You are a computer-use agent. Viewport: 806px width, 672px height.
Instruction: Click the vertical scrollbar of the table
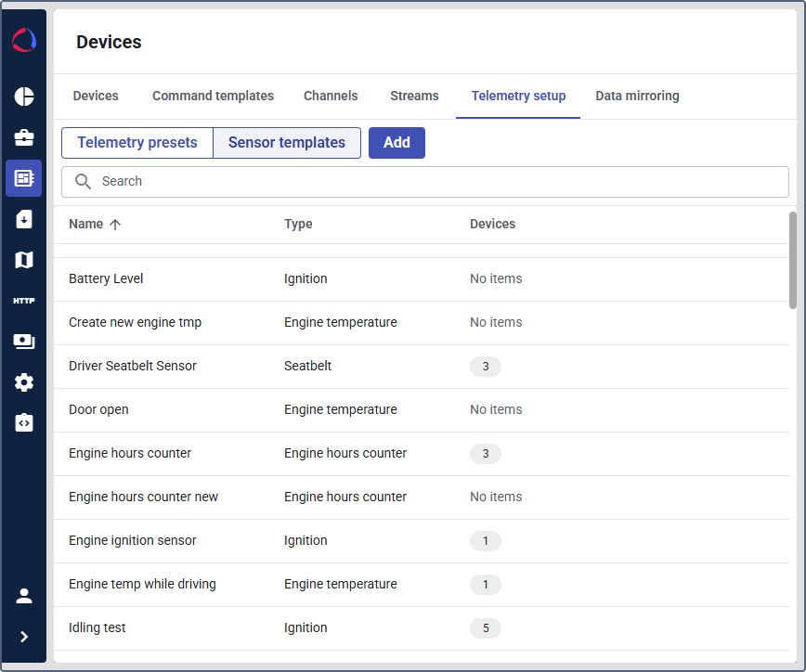click(792, 260)
